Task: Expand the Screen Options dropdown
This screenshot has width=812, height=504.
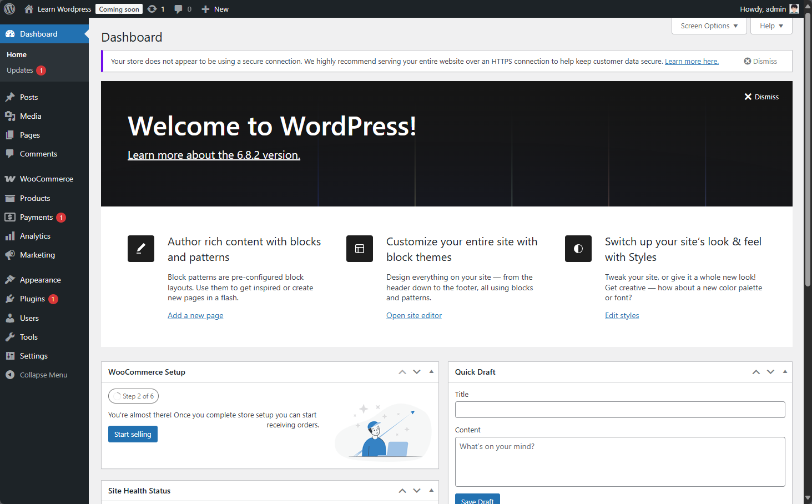Action: click(709, 26)
